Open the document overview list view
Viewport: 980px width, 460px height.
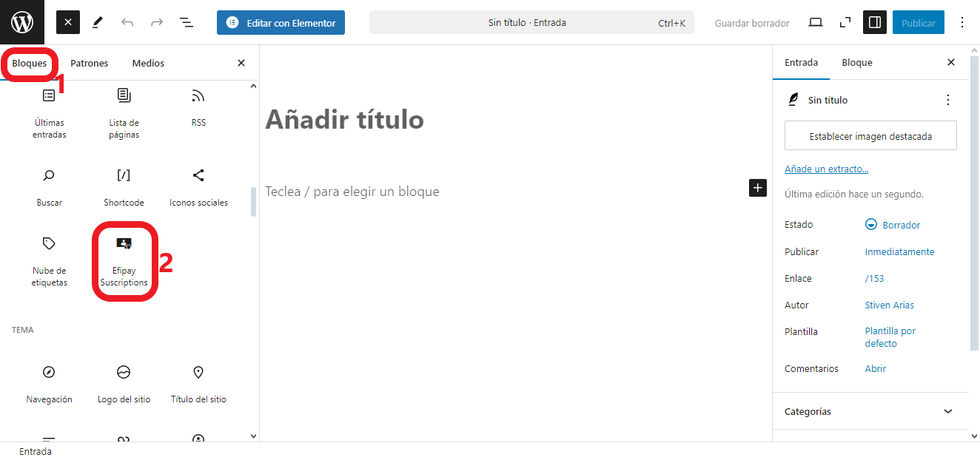tap(187, 22)
